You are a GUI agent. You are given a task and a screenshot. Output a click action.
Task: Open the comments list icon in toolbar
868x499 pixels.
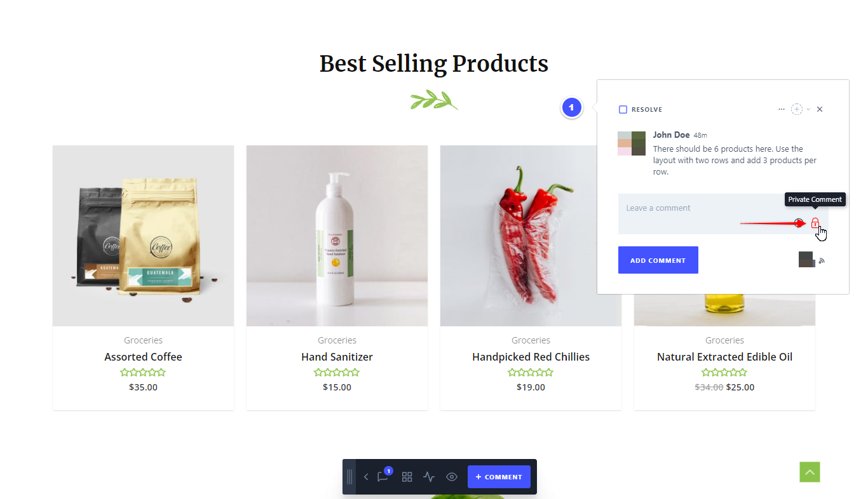click(x=383, y=477)
